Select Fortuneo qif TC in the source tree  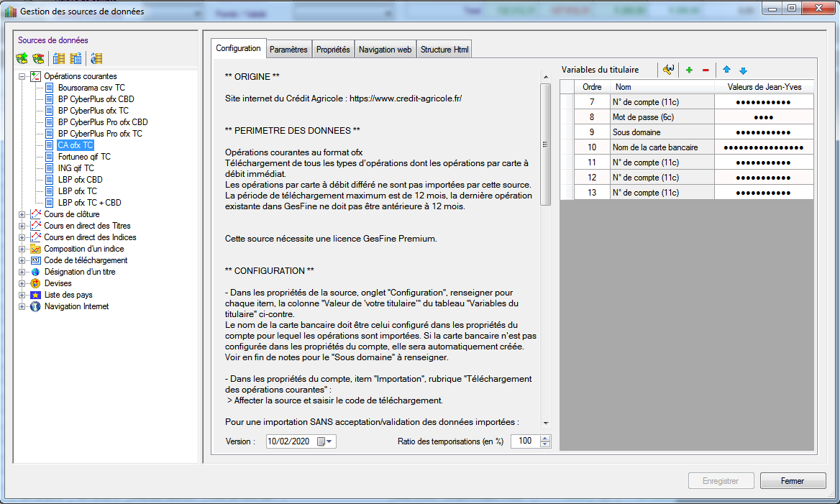pos(84,157)
